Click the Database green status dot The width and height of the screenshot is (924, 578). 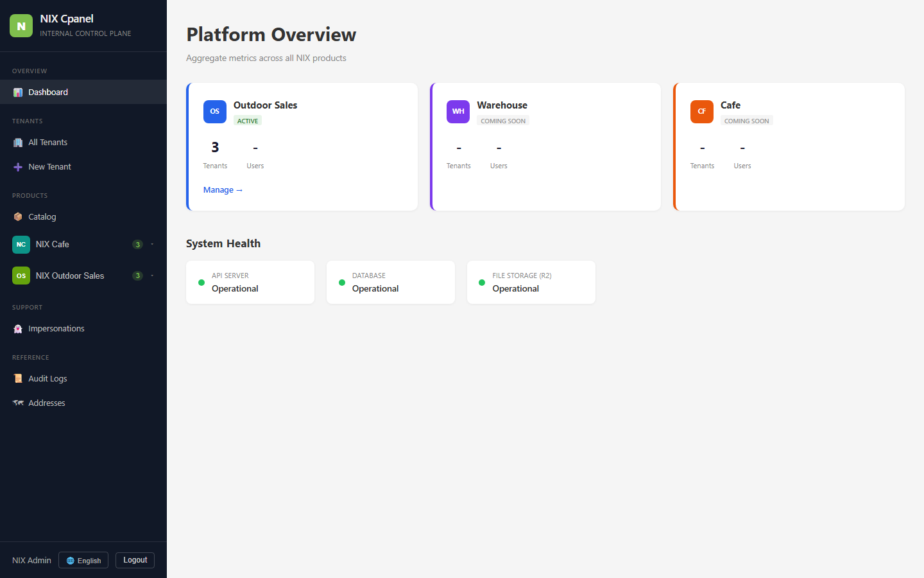342,283
